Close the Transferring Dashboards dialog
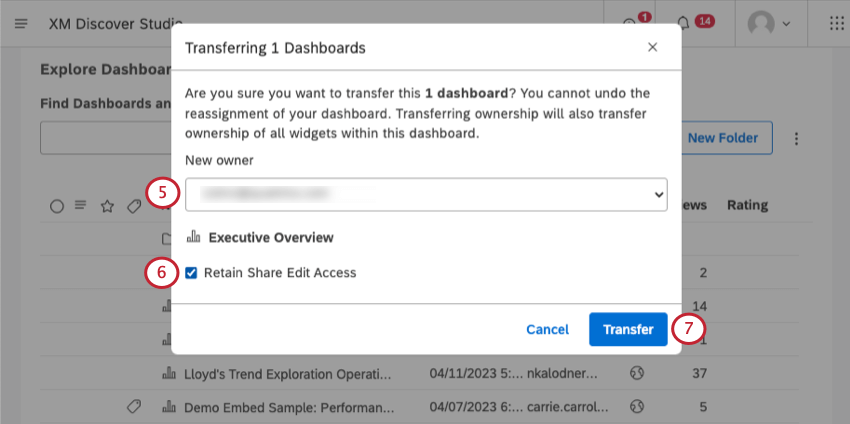 click(x=653, y=47)
